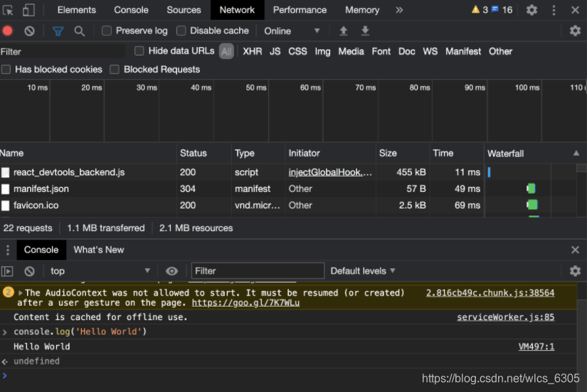Open more DevTools tabs chevron
This screenshot has height=392, width=587.
(399, 10)
